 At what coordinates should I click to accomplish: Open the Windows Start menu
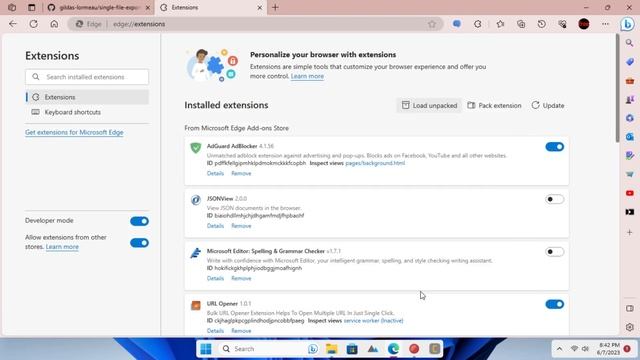206,349
